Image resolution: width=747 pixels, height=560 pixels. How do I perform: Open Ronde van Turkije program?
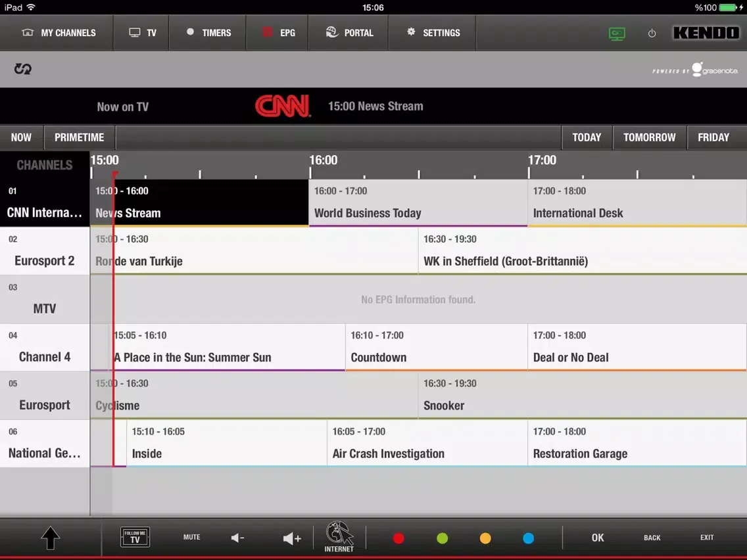point(254,250)
